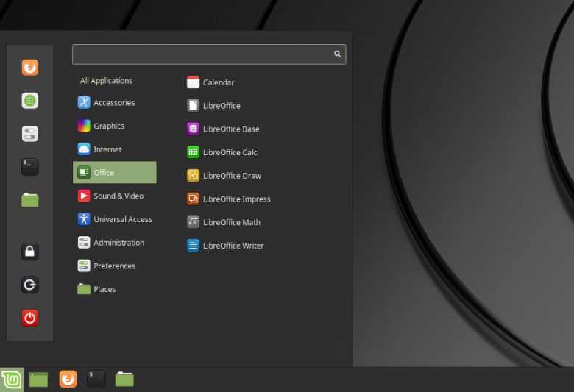Click the Linux Mint menu button on the panel
Image resolution: width=574 pixels, height=392 pixels.
tap(12, 379)
